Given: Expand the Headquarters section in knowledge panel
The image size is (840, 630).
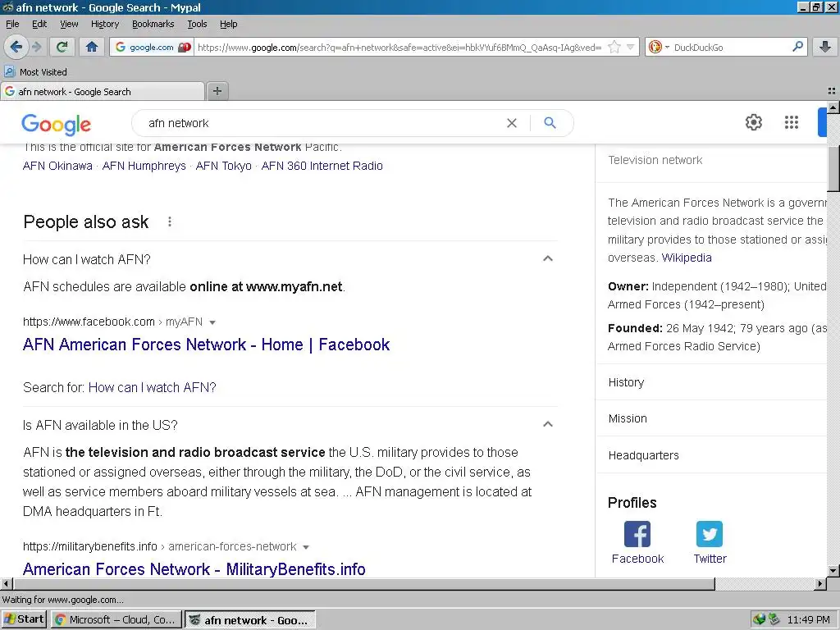Looking at the screenshot, I should pyautogui.click(x=711, y=455).
